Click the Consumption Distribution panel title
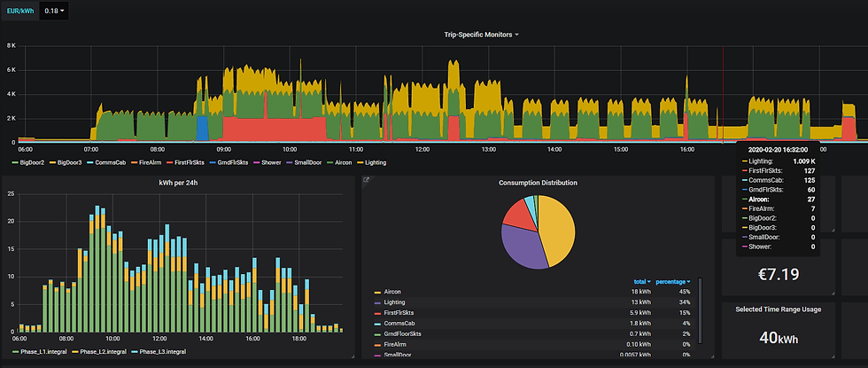 coord(538,183)
